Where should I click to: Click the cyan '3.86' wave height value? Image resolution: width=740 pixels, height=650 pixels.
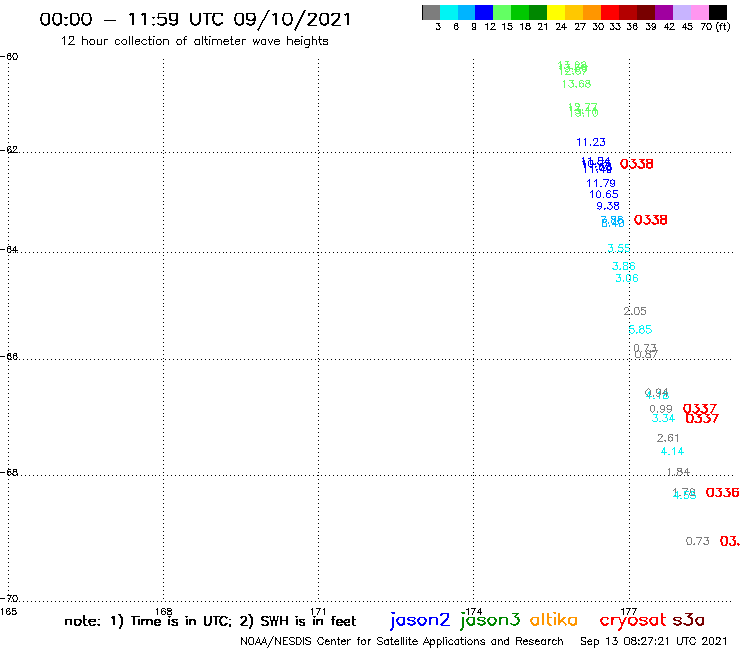coord(624,266)
